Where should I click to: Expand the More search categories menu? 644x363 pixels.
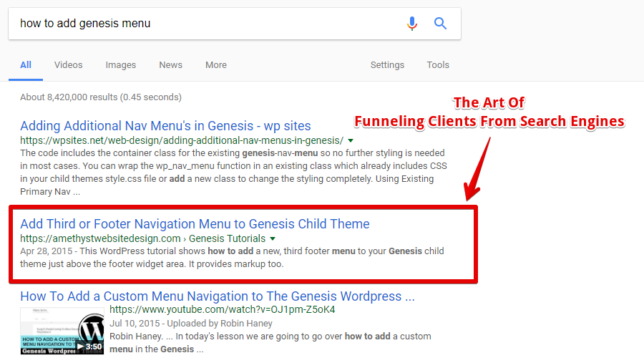pyautogui.click(x=215, y=65)
